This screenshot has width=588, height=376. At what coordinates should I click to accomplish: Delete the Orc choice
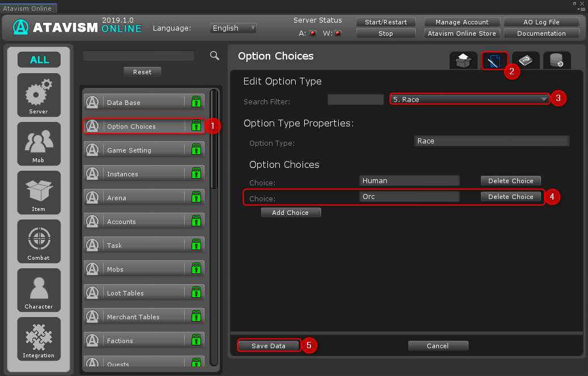510,197
